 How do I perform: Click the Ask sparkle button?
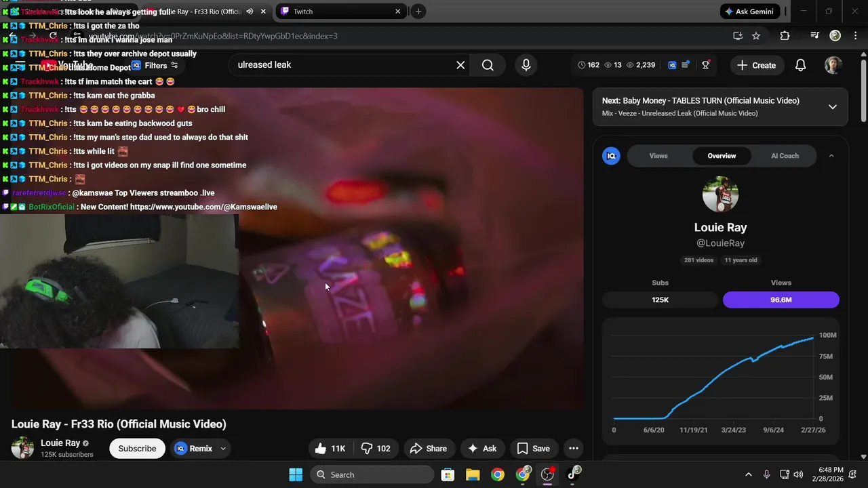(482, 449)
